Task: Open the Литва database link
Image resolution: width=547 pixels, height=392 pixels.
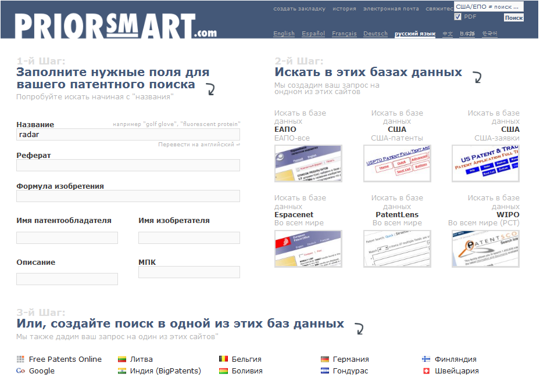Action: [x=141, y=359]
